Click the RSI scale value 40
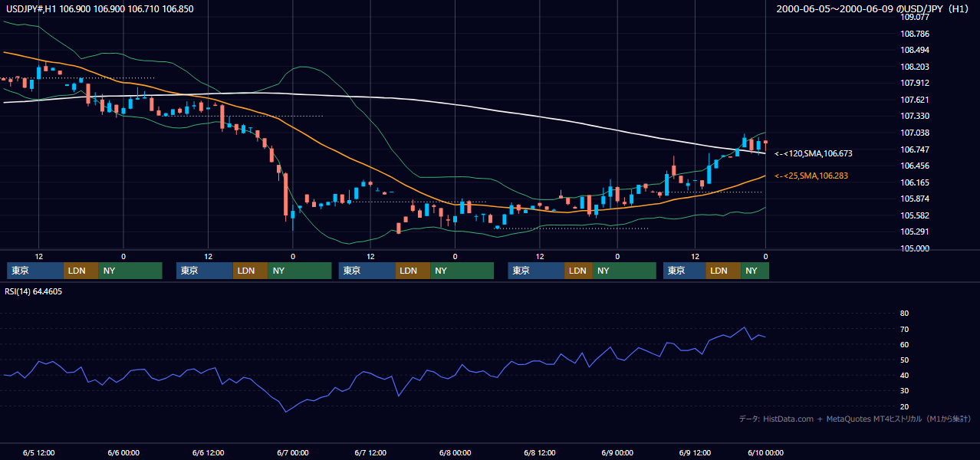The height and width of the screenshot is (460, 980). coord(904,375)
